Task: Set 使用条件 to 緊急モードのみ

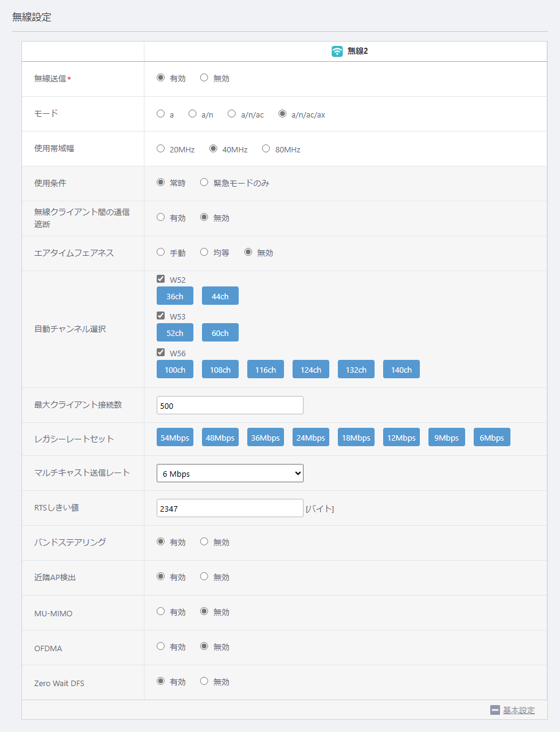Action: [204, 182]
